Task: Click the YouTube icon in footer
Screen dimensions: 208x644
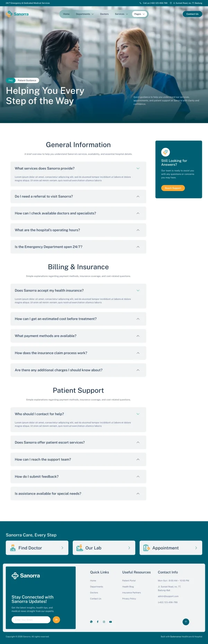Action: [x=111, y=622]
